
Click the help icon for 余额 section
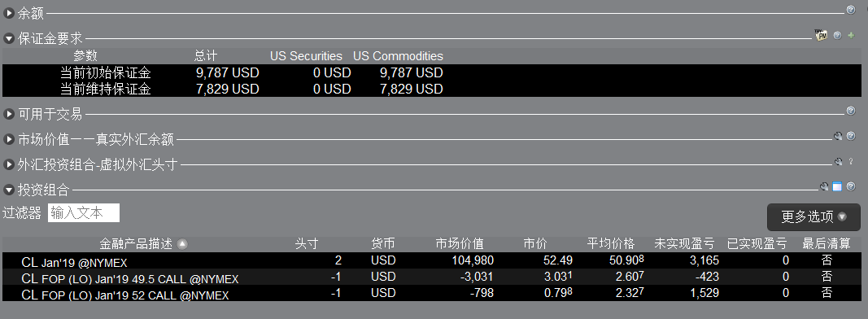pyautogui.click(x=851, y=10)
